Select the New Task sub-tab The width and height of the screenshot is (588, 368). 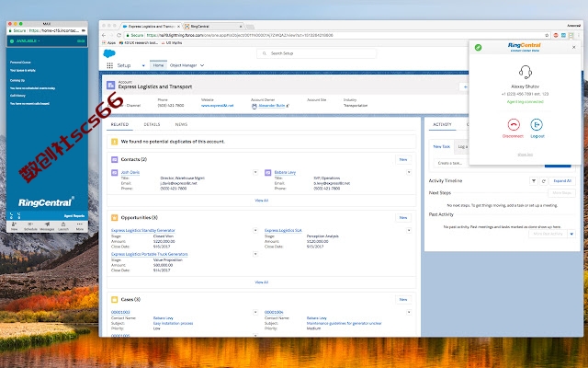click(441, 147)
